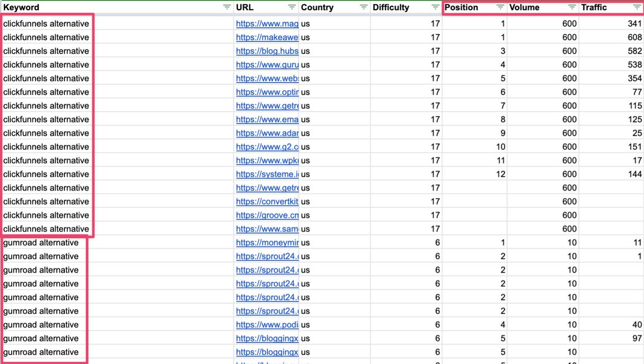
Task: Select the Country header cell text
Action: pyautogui.click(x=317, y=8)
